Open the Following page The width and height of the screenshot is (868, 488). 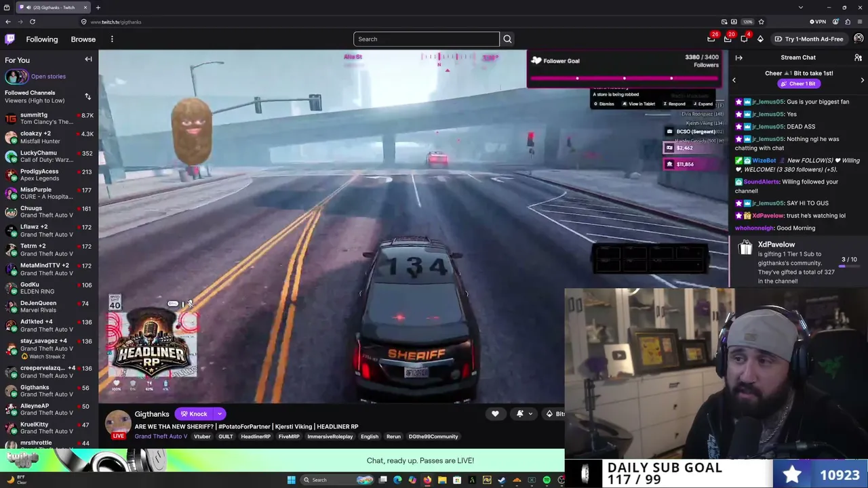coord(42,39)
